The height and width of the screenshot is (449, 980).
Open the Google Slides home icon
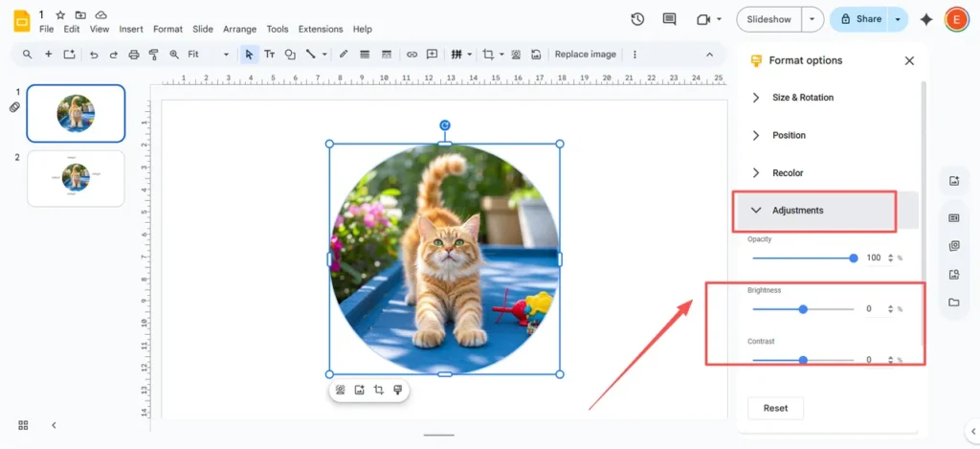pos(22,21)
